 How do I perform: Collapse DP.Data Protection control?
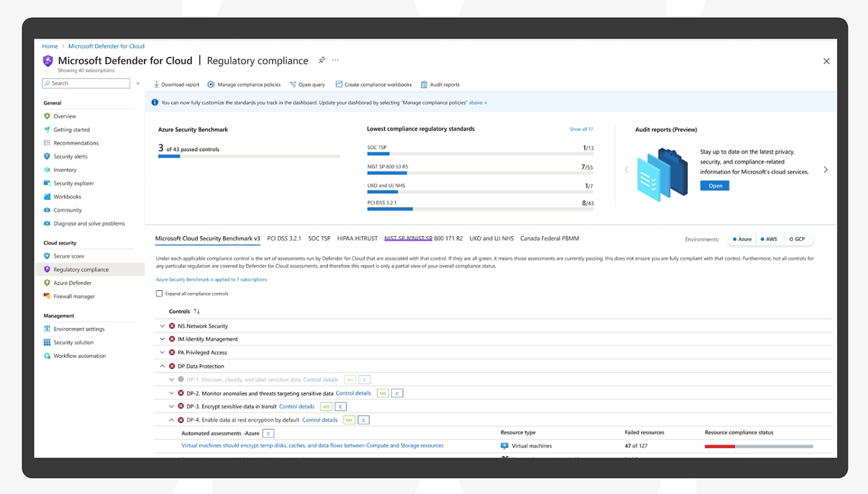(x=163, y=366)
